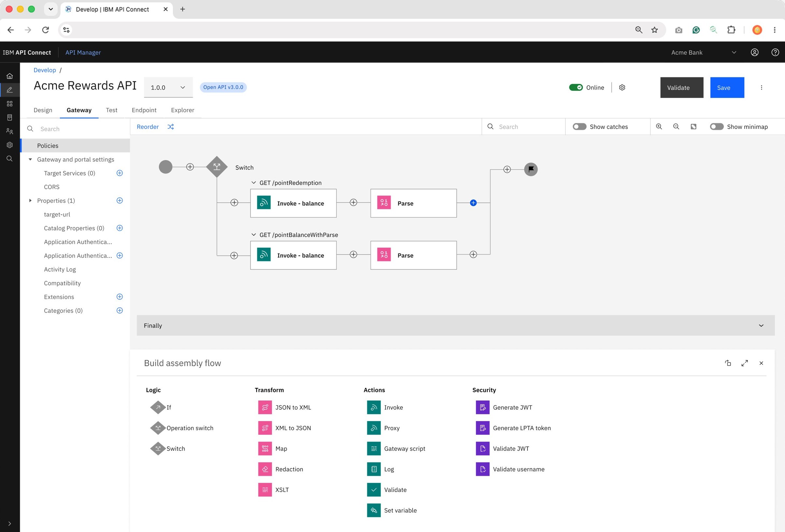Open the Develop pencil icon in sidebar
This screenshot has height=532, width=785.
(x=9, y=90)
